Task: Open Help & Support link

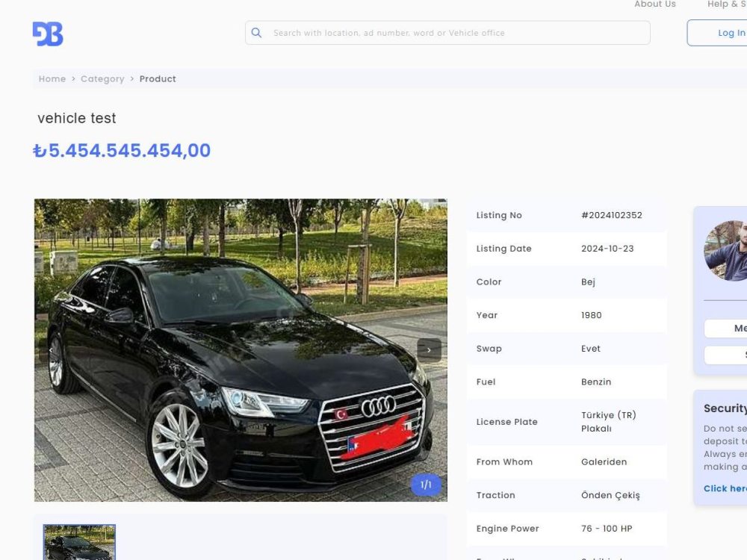Action: point(727,4)
